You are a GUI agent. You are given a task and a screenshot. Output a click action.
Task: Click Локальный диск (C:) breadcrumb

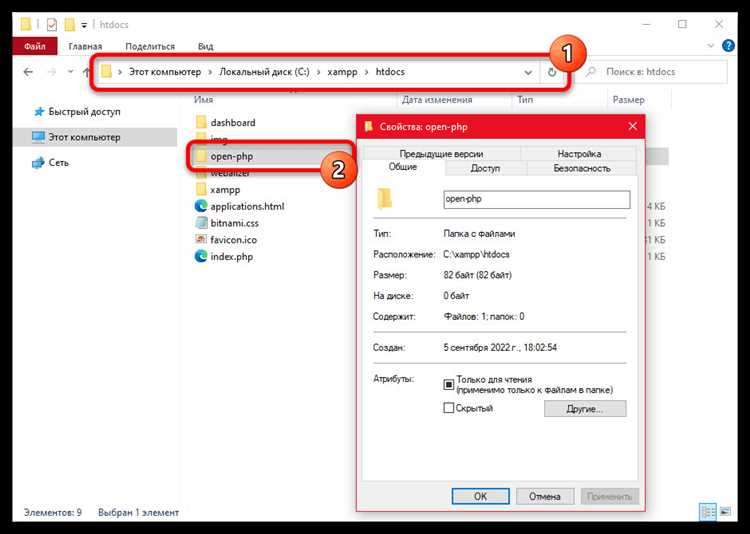click(x=264, y=72)
